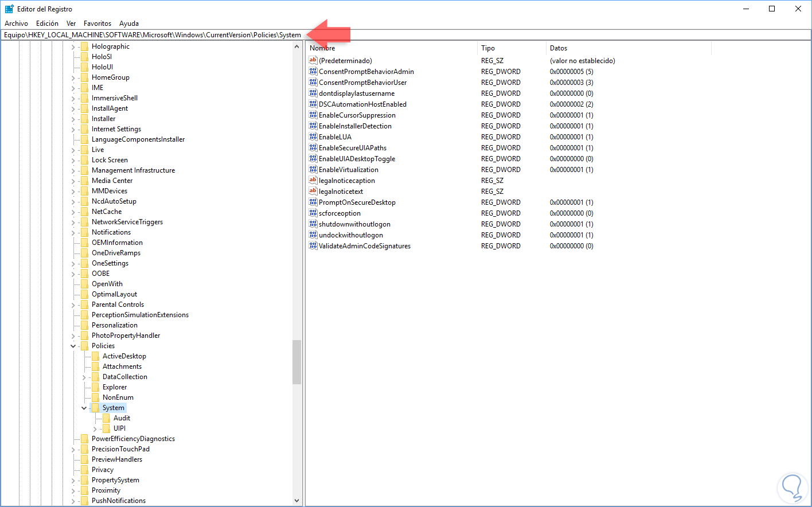Screen dimensions: 812x507
Task: Open the Ayuda menu
Action: [129, 24]
